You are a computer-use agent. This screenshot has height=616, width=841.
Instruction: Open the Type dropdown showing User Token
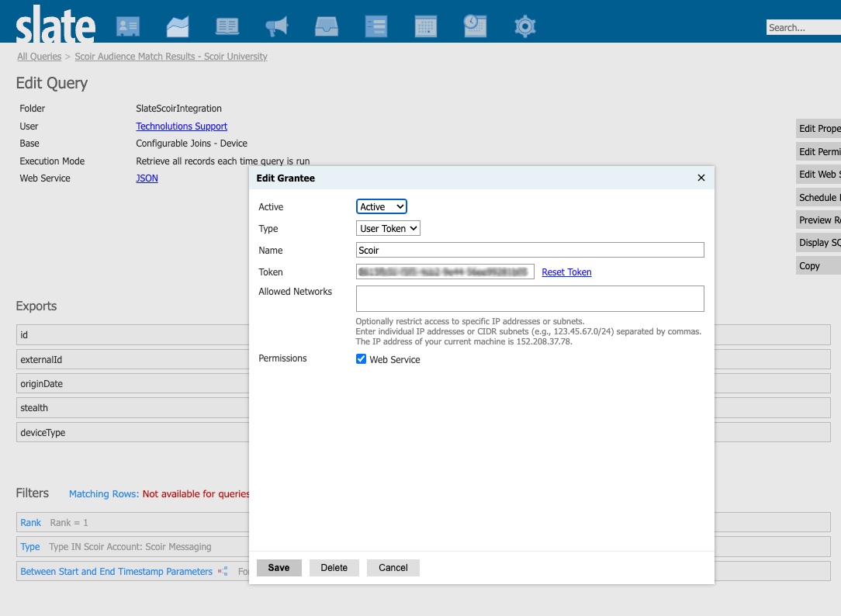pos(388,228)
